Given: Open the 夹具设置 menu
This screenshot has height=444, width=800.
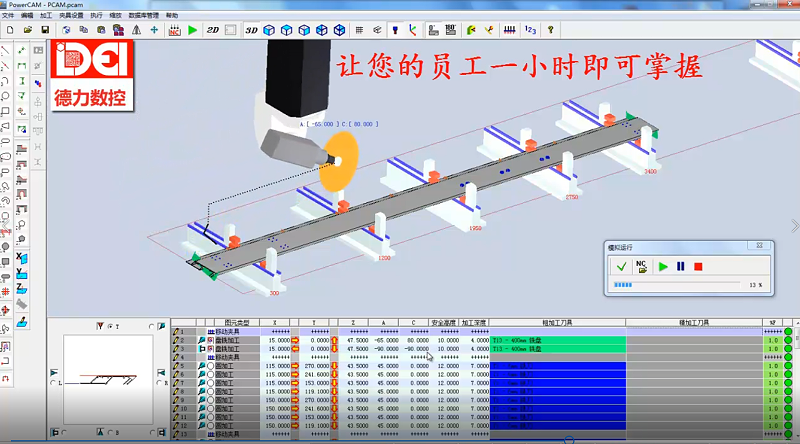Looking at the screenshot, I should tap(71, 16).
